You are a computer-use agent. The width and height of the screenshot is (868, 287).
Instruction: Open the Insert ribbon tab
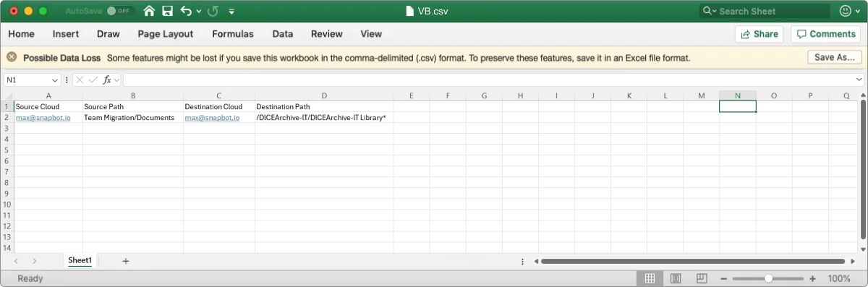[66, 34]
